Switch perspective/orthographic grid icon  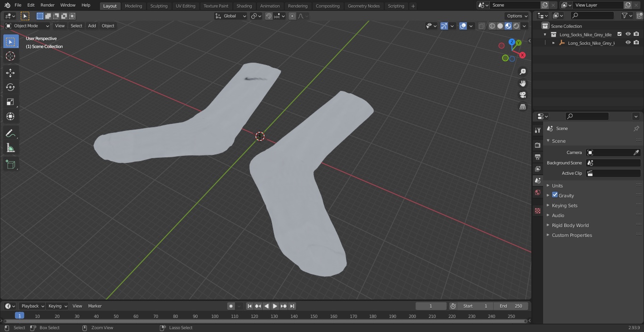click(x=522, y=107)
